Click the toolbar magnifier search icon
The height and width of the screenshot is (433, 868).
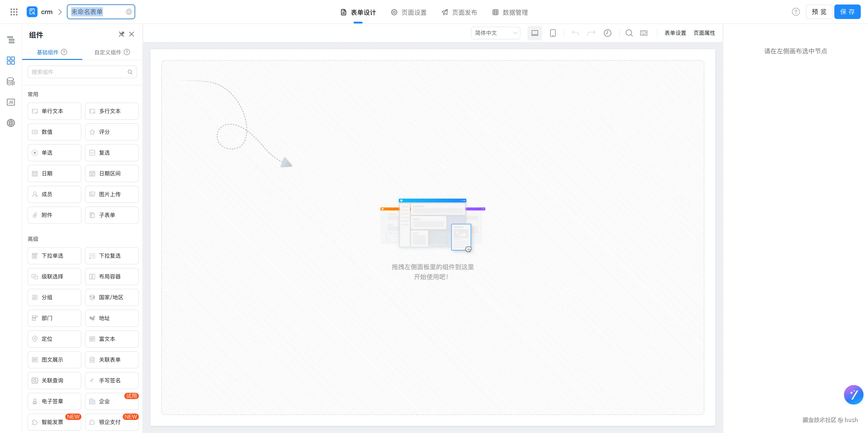click(x=629, y=33)
